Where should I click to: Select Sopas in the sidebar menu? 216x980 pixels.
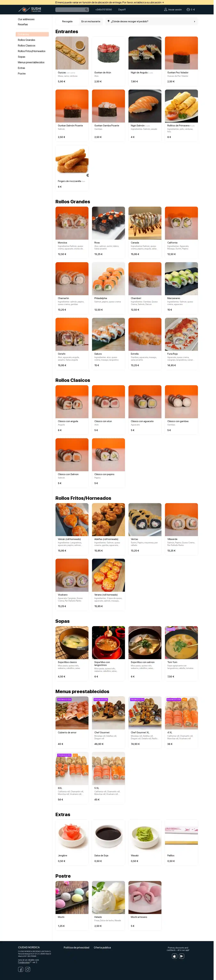(22, 57)
